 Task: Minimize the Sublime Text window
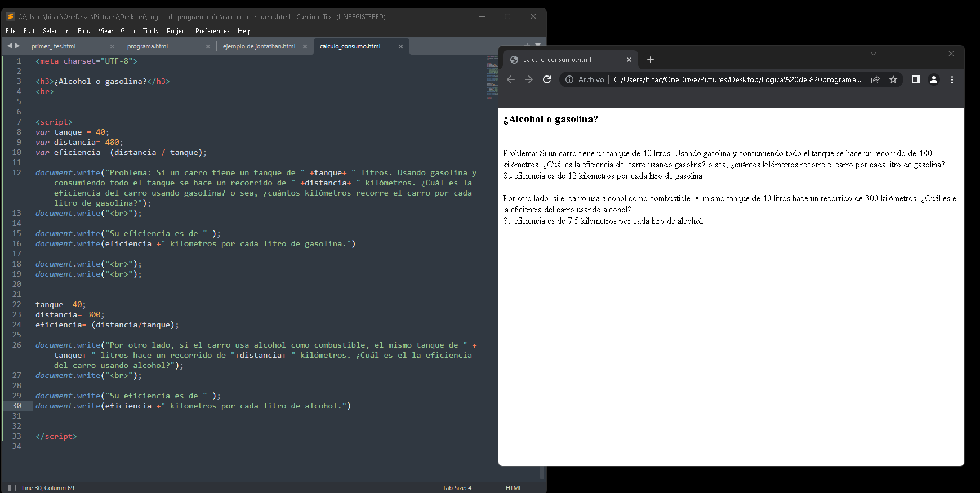(x=482, y=16)
